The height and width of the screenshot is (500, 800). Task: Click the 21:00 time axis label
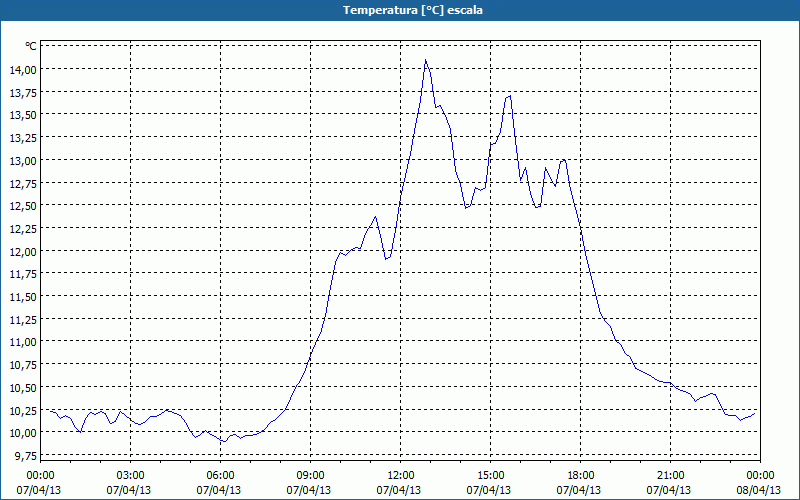click(670, 476)
